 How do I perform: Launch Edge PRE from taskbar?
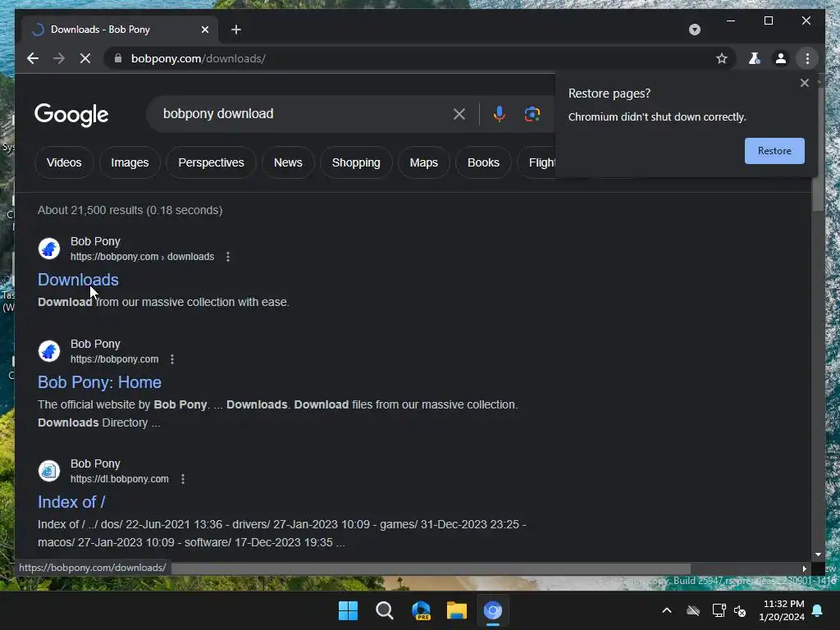[421, 610]
